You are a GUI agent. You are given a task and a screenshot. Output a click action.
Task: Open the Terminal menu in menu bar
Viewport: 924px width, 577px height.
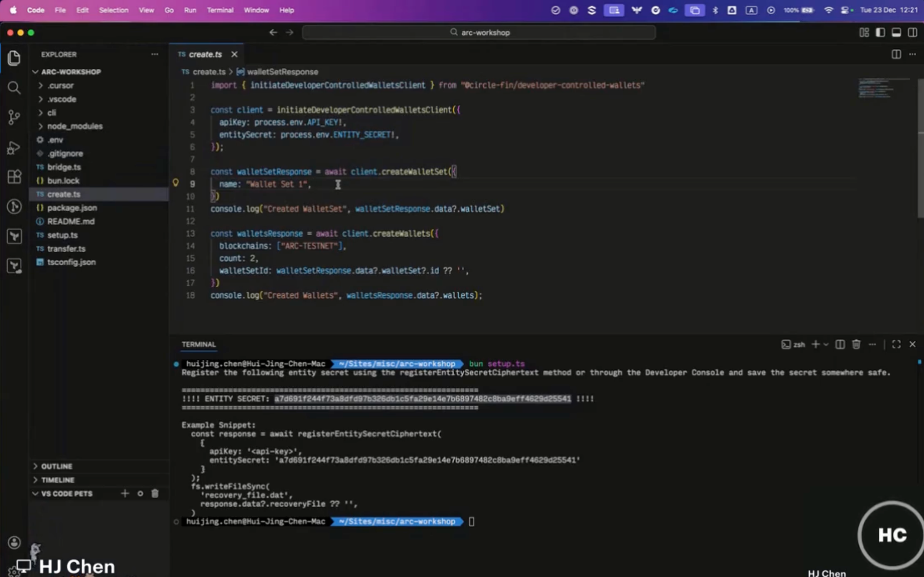(x=220, y=10)
